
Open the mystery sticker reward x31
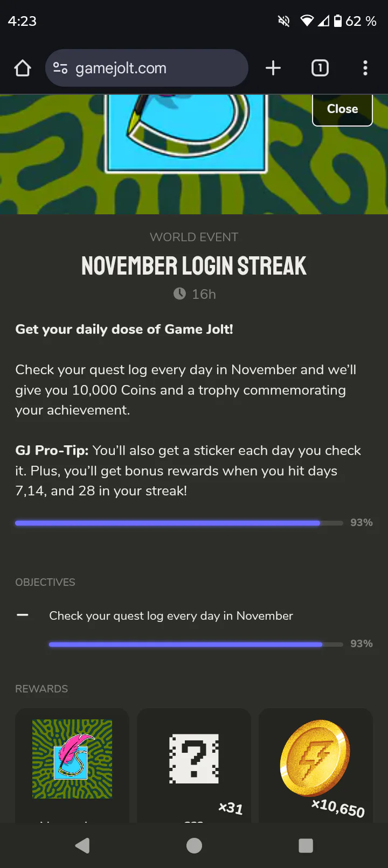point(194,759)
